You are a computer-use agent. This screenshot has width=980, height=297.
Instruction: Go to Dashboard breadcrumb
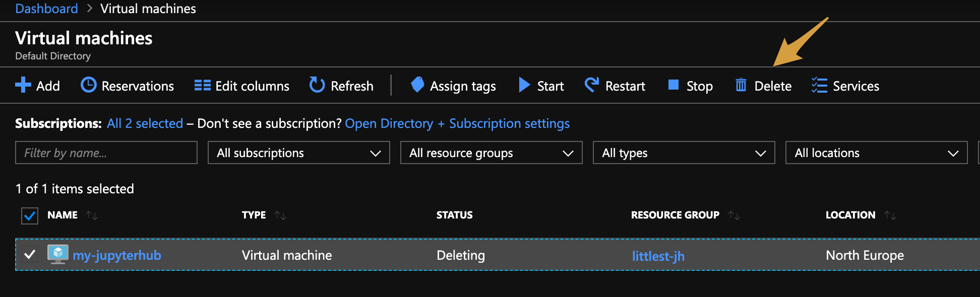coord(46,9)
